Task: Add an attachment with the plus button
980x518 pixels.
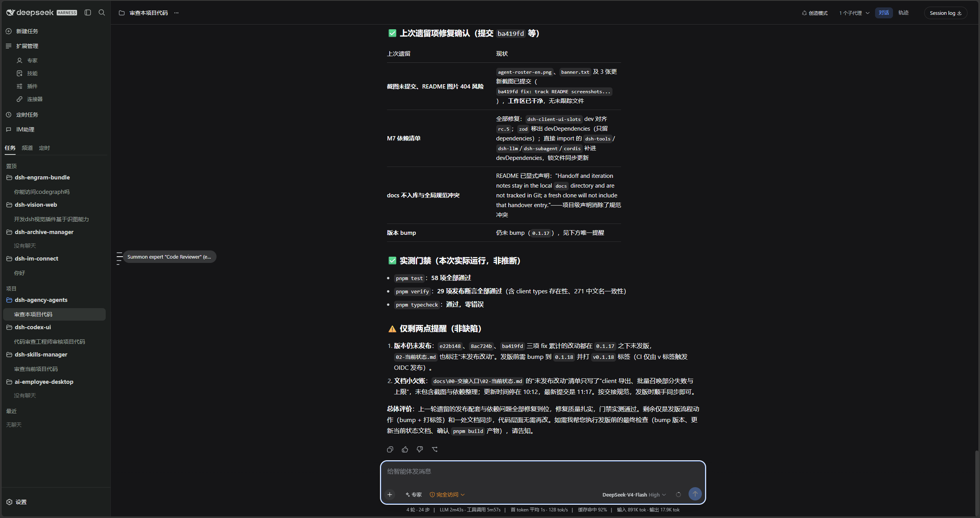Action: 390,495
